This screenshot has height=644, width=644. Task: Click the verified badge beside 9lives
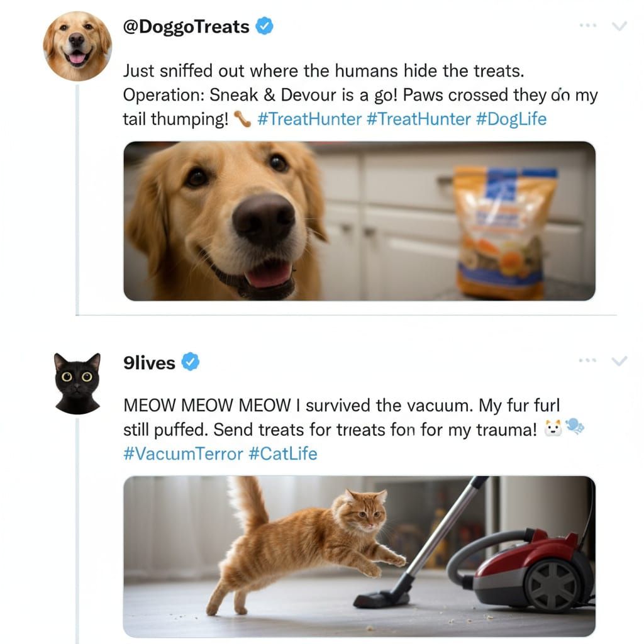pyautogui.click(x=191, y=362)
